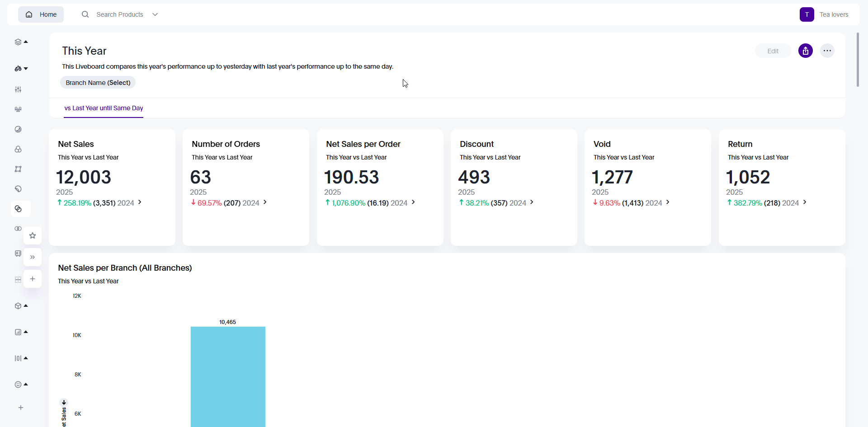This screenshot has width=868, height=427.
Task: Click the blue 10,465 bar in chart
Action: pyautogui.click(x=228, y=376)
